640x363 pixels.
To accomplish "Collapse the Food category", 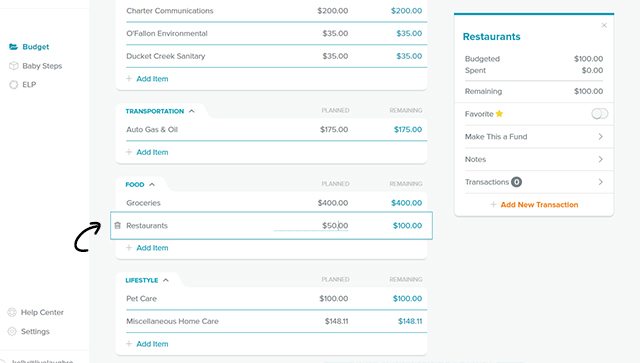I will 152,185.
